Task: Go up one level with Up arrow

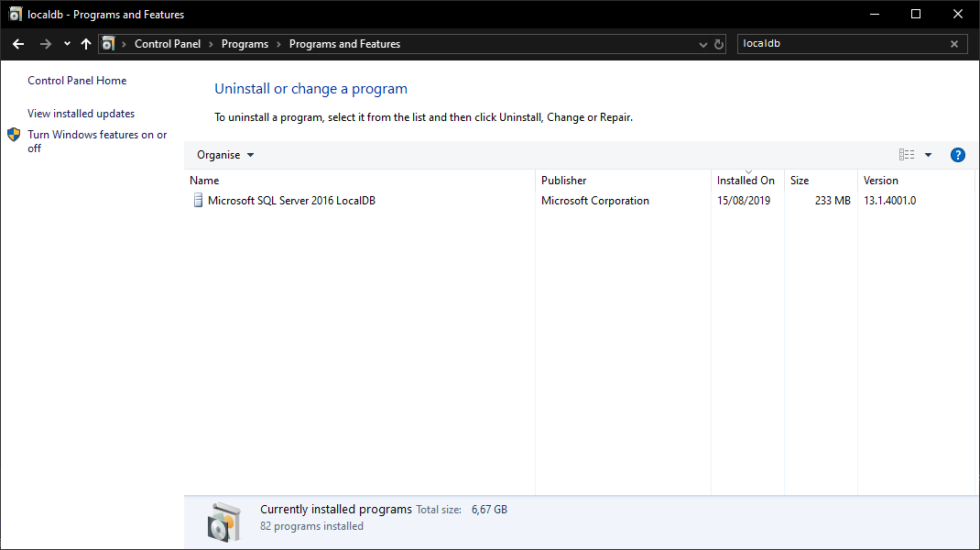Action: pyautogui.click(x=85, y=44)
